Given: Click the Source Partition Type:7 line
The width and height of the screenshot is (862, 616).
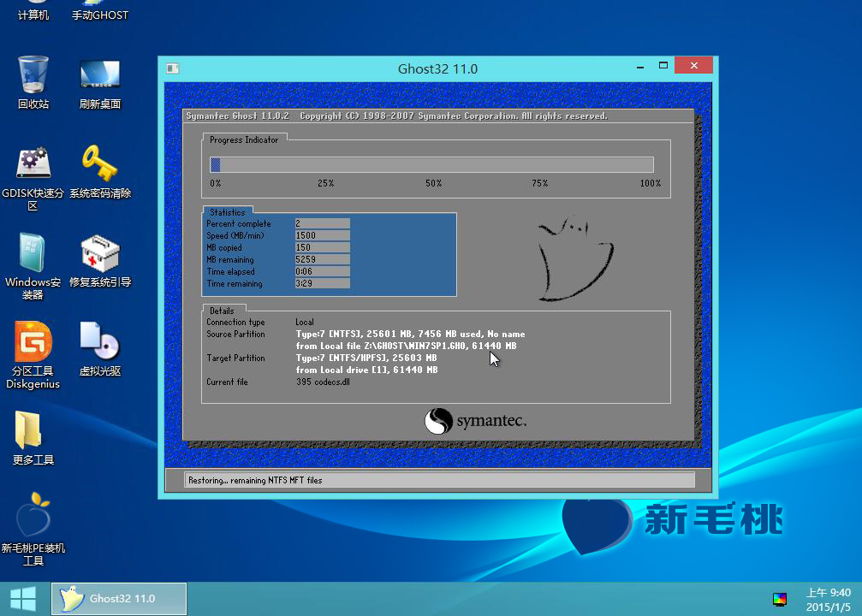Looking at the screenshot, I should pyautogui.click(x=410, y=335).
